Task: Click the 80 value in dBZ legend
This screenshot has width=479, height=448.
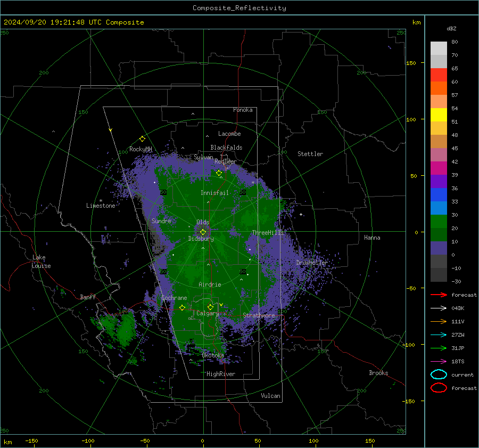Action: click(455, 42)
